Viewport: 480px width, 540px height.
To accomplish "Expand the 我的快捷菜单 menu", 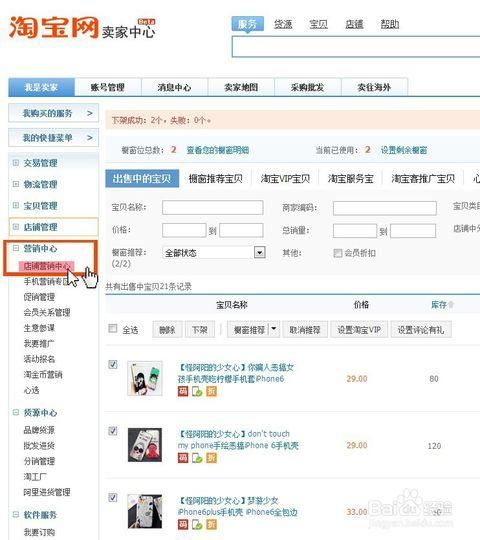I will click(x=53, y=138).
